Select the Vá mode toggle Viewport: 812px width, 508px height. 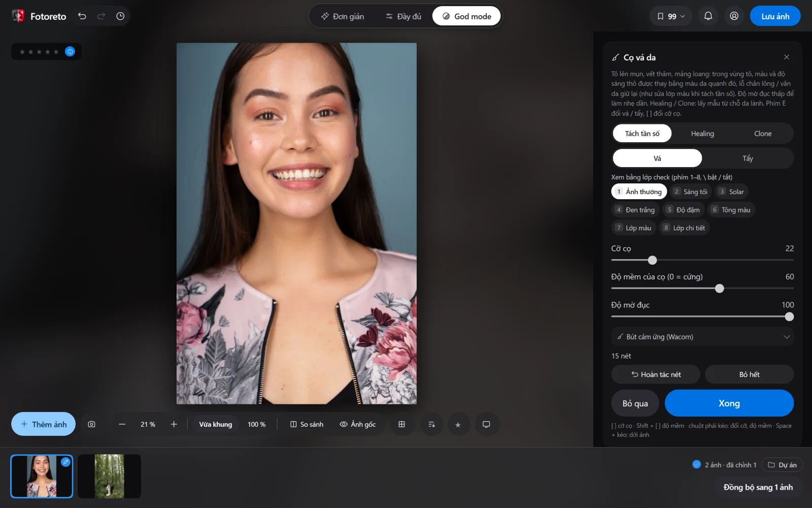[657, 158]
